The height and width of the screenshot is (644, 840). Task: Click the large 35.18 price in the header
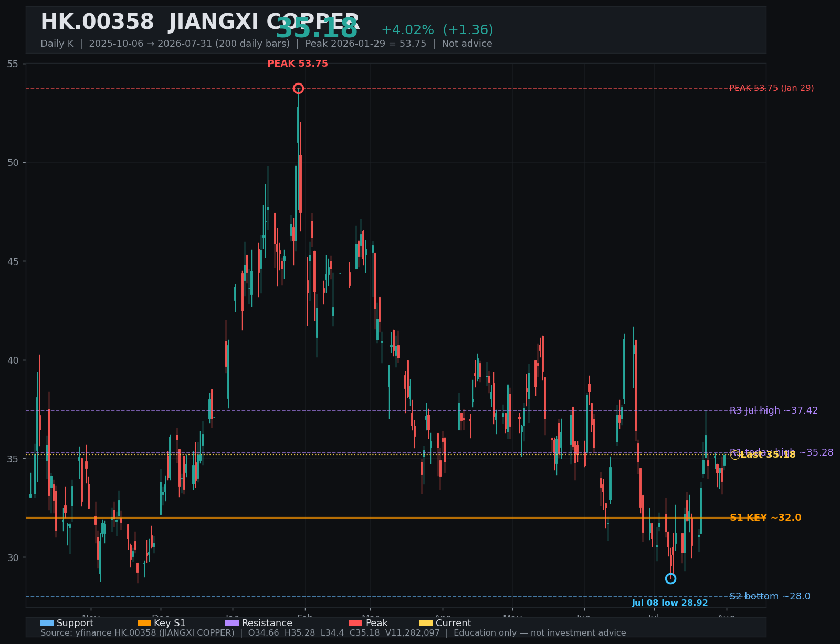pyautogui.click(x=317, y=29)
